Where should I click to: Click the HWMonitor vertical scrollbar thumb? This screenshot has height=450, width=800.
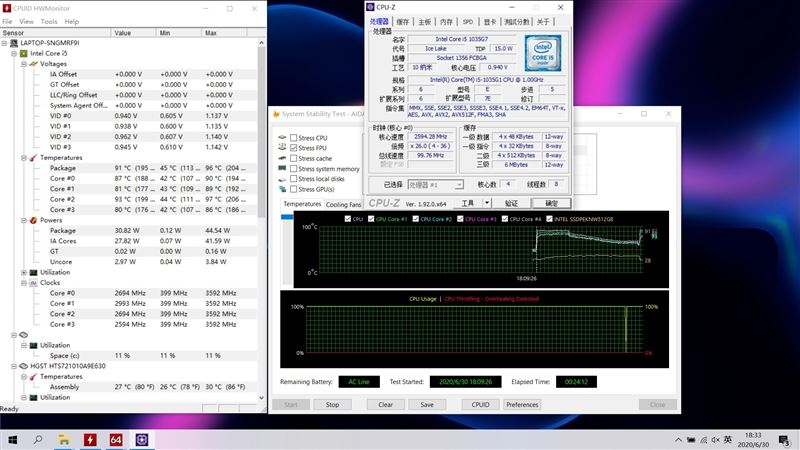click(x=261, y=133)
